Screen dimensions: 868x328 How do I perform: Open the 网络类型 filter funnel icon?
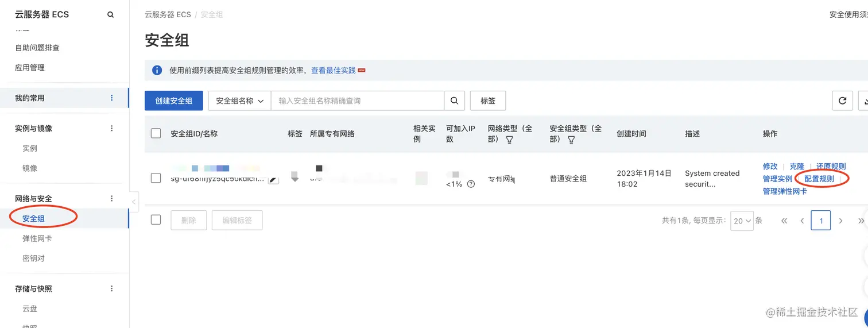pos(509,140)
